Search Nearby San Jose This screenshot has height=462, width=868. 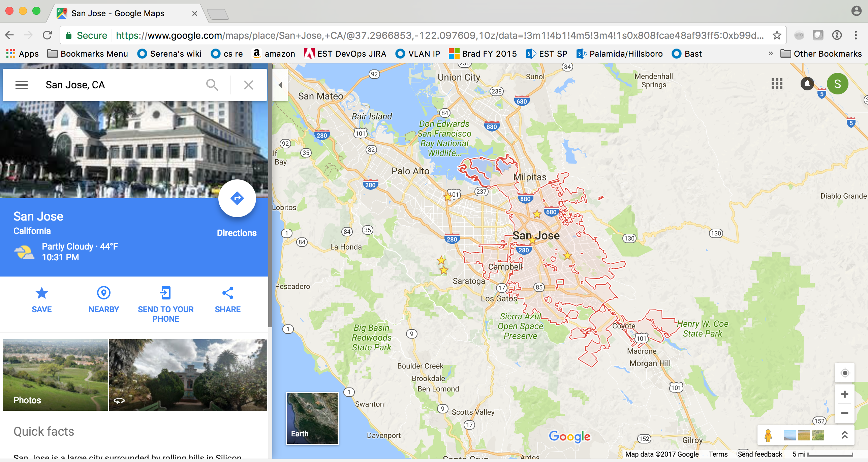tap(104, 300)
